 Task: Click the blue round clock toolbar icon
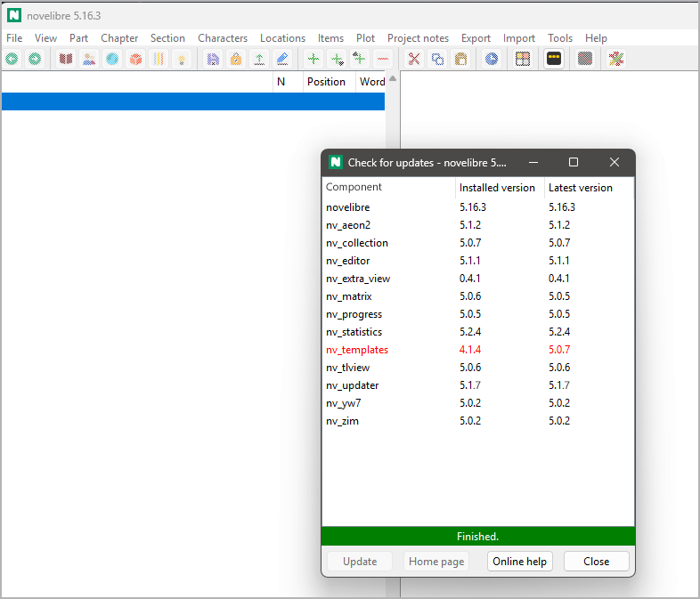click(492, 59)
